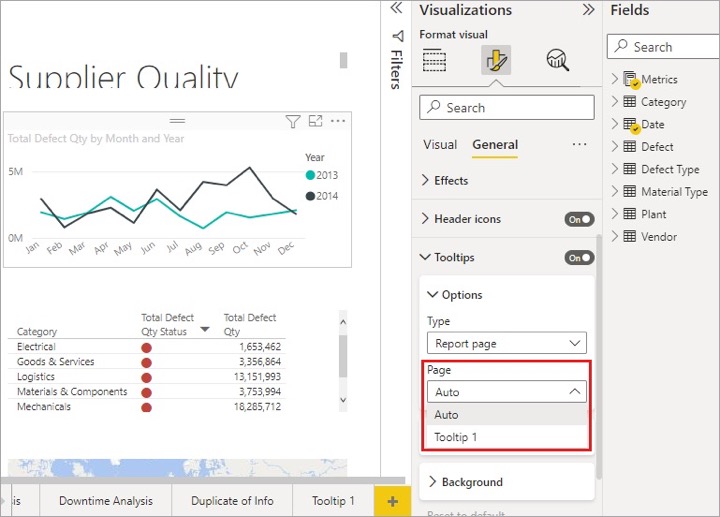Expand the Material Type table in Fields
This screenshot has height=517, width=720.
pos(615,191)
